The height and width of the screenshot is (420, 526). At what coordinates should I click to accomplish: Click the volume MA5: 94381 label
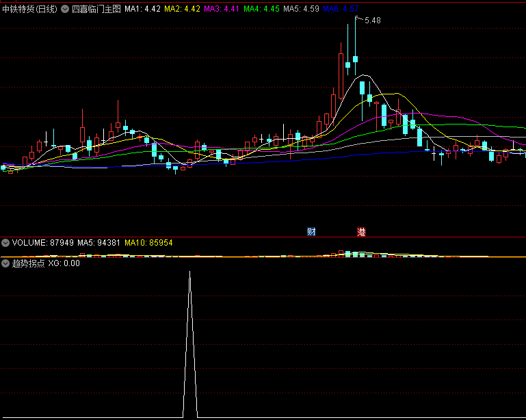point(98,243)
